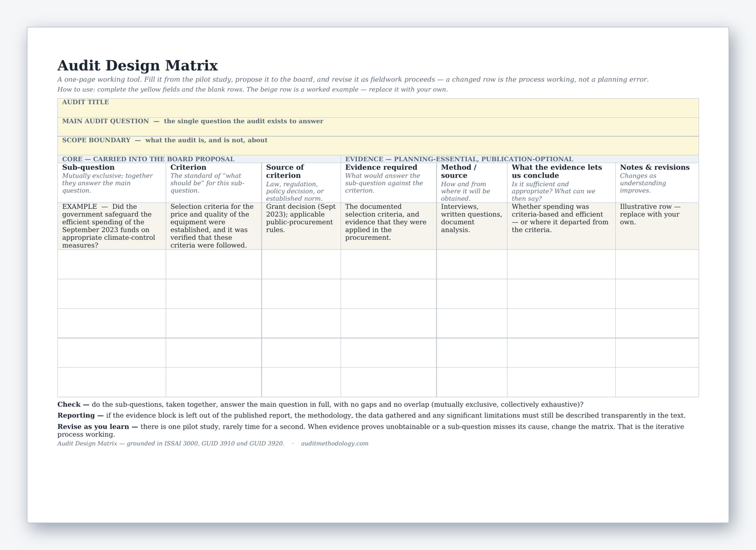
Task: Click the "Audit Design Matrix" main heading
Action: point(137,65)
